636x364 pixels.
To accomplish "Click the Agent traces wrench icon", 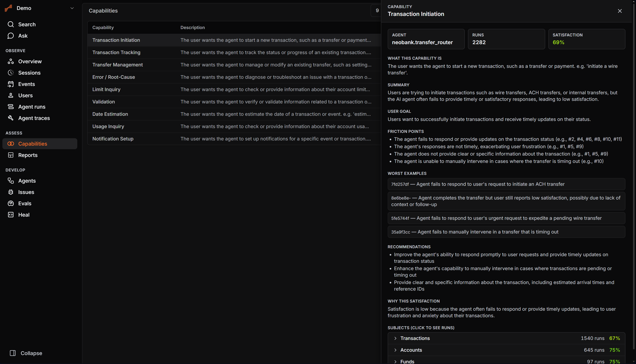I will click(x=11, y=118).
